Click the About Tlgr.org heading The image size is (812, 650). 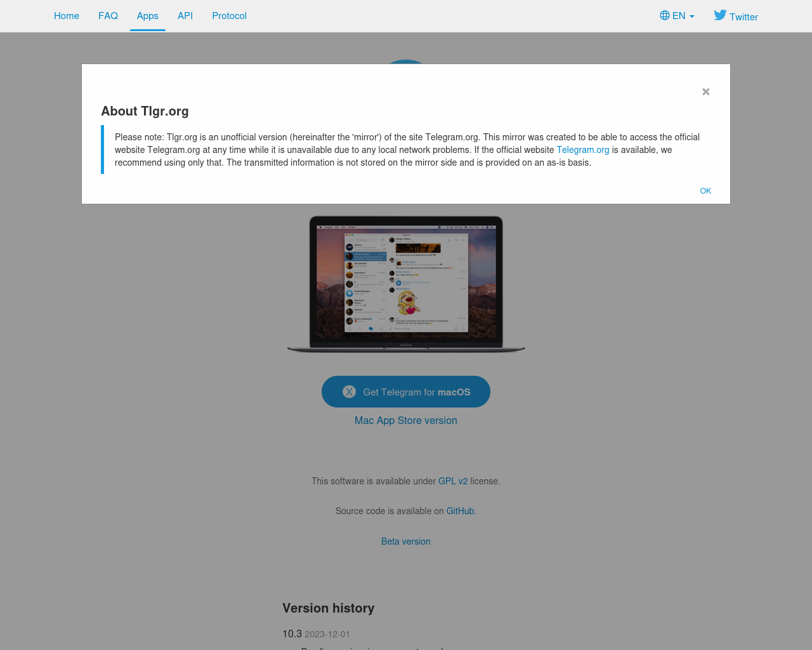click(145, 111)
